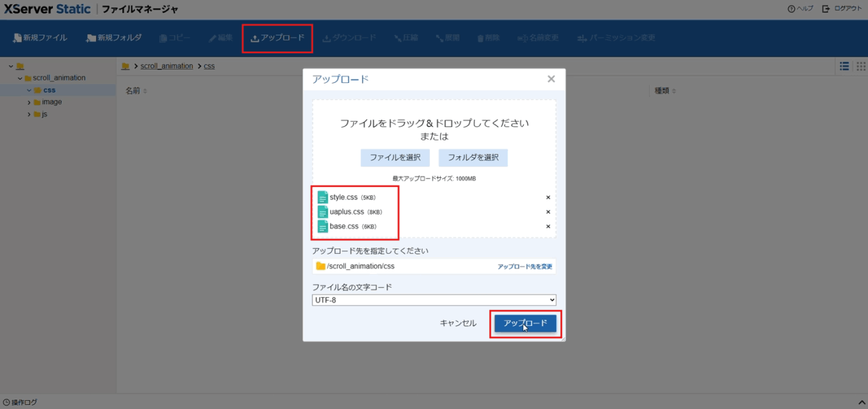The height and width of the screenshot is (409, 868).
Task: Close the upload dialog with X
Action: coord(551,79)
